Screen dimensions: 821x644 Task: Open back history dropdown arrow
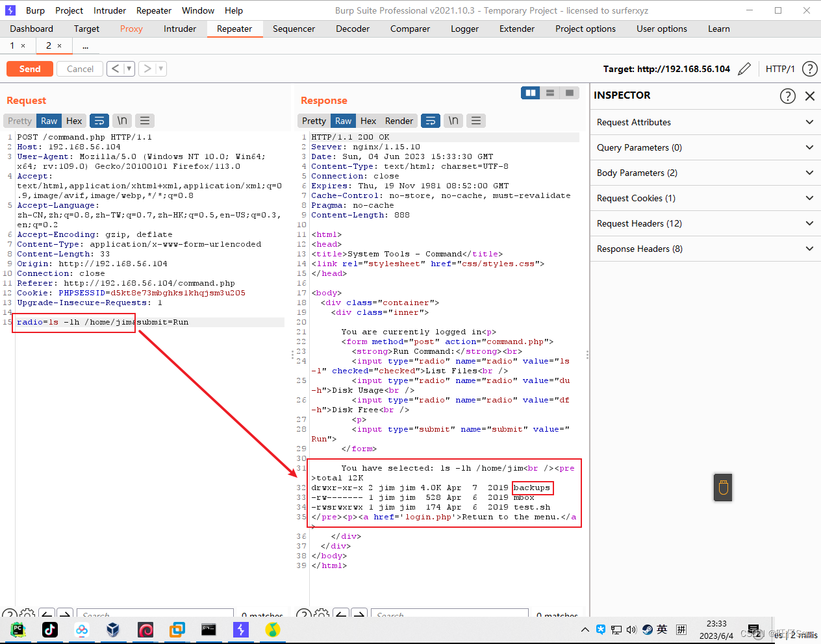point(129,68)
